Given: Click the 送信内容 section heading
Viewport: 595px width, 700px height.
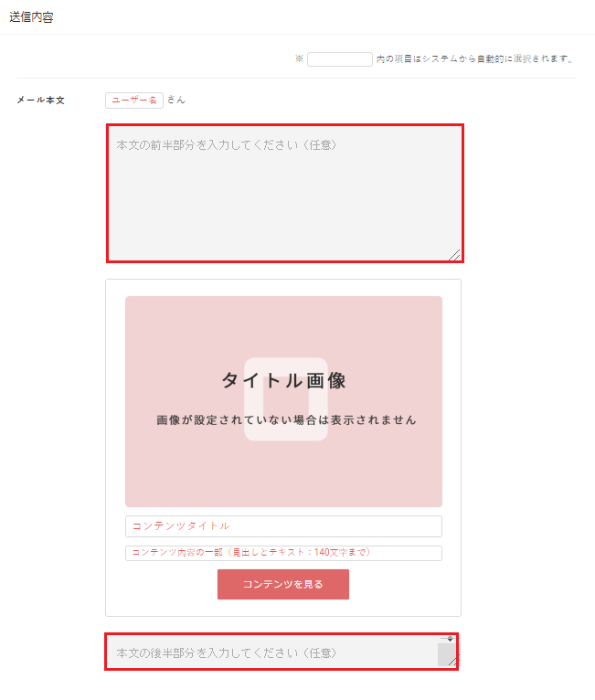Looking at the screenshot, I should coord(31,17).
